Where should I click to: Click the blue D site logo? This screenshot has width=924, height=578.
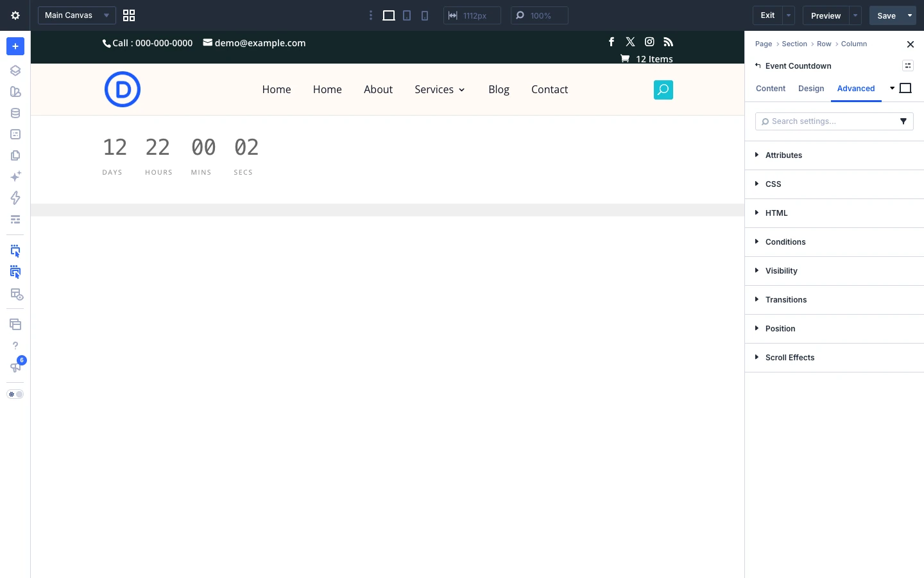pos(123,89)
